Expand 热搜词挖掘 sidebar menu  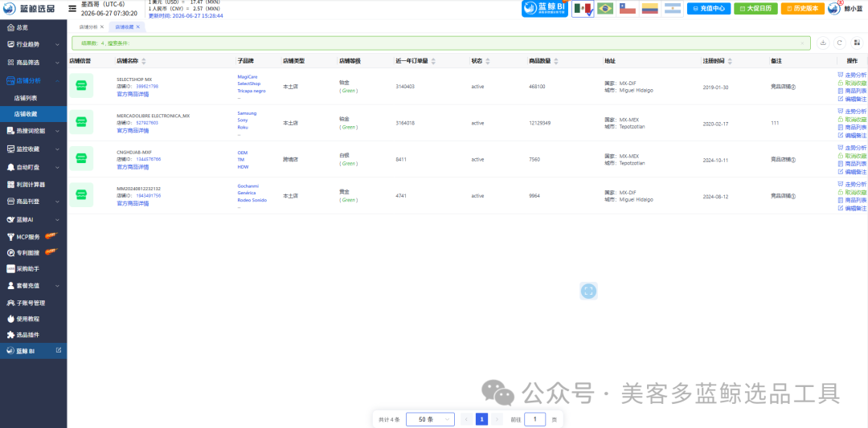tap(33, 131)
